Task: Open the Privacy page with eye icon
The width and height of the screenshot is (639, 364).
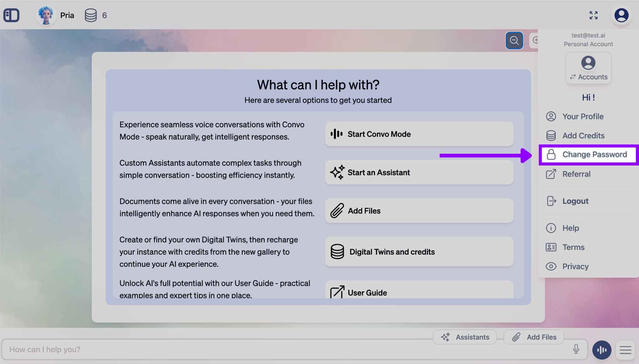Action: (575, 266)
